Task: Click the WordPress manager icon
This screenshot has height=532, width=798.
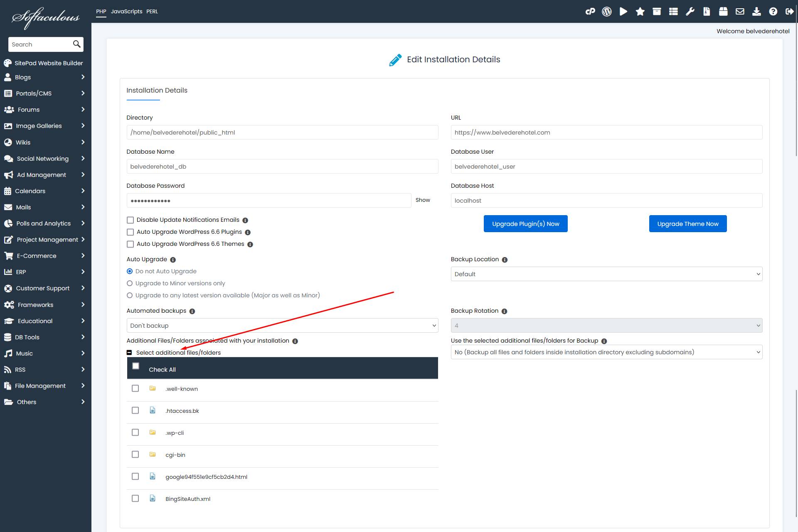Action: [607, 12]
